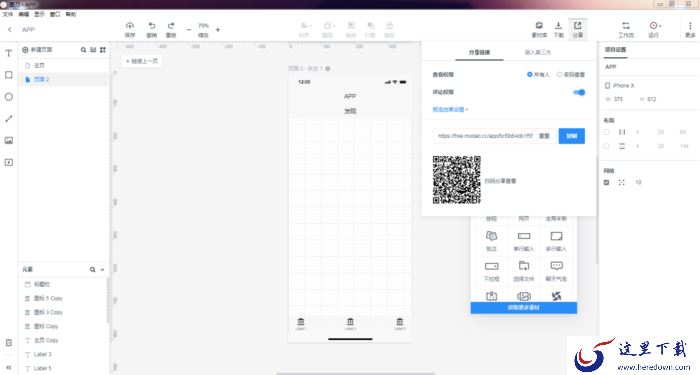
Task: Click the Share icon in toolbar
Action: [578, 25]
